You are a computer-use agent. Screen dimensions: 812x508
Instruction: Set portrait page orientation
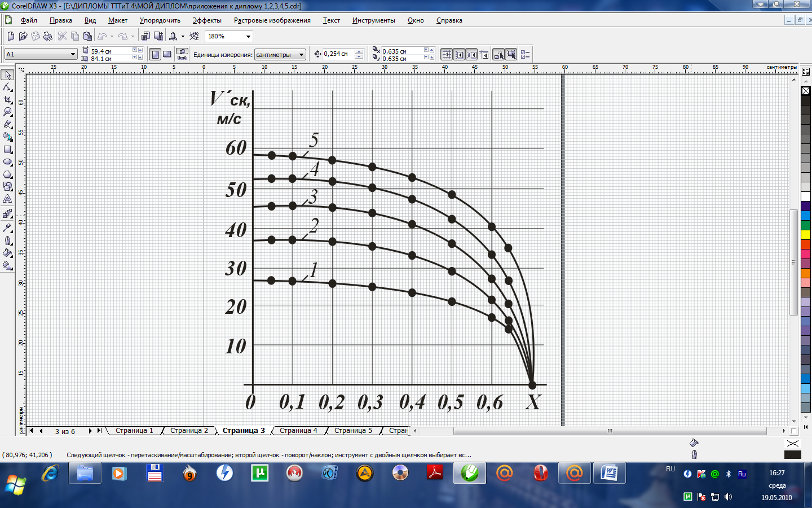(x=155, y=55)
